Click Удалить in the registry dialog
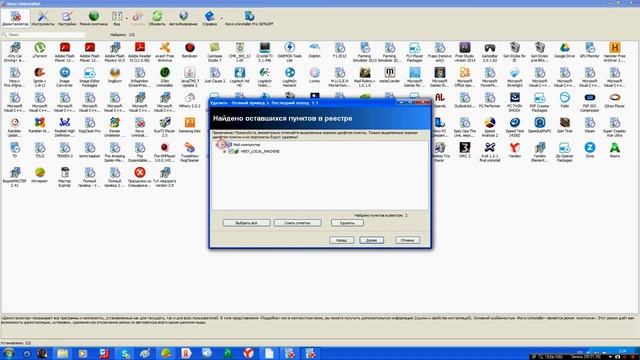This screenshot has height=360, width=640. pyautogui.click(x=347, y=223)
